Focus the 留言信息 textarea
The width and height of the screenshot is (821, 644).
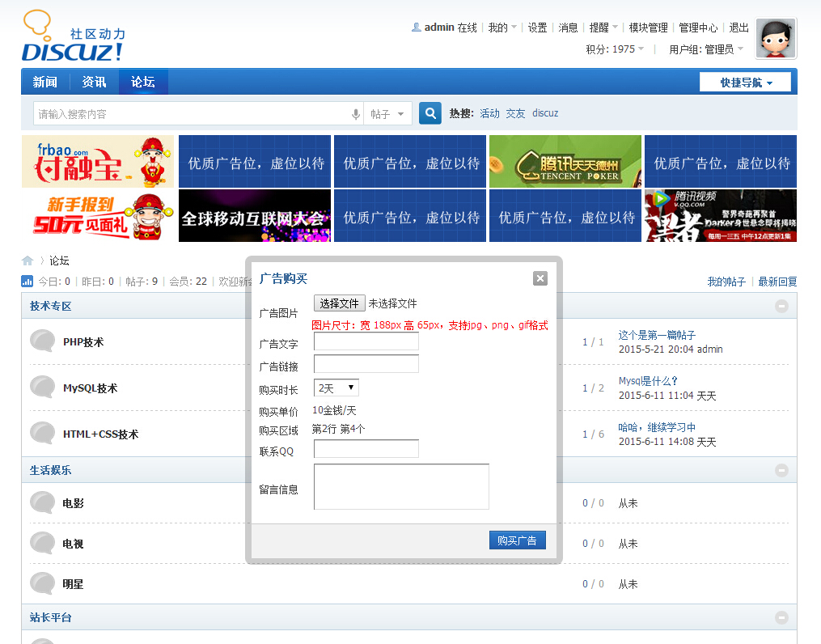coord(401,486)
